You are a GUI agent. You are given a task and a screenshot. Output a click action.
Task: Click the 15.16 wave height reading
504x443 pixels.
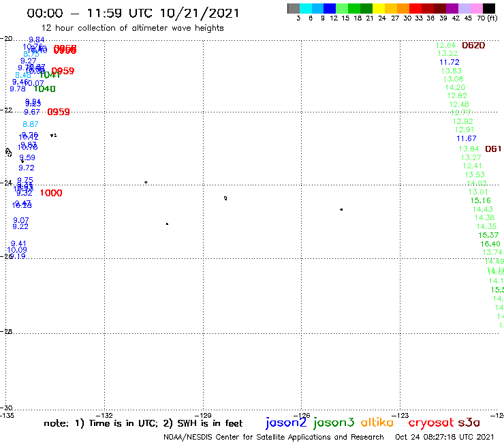481,200
